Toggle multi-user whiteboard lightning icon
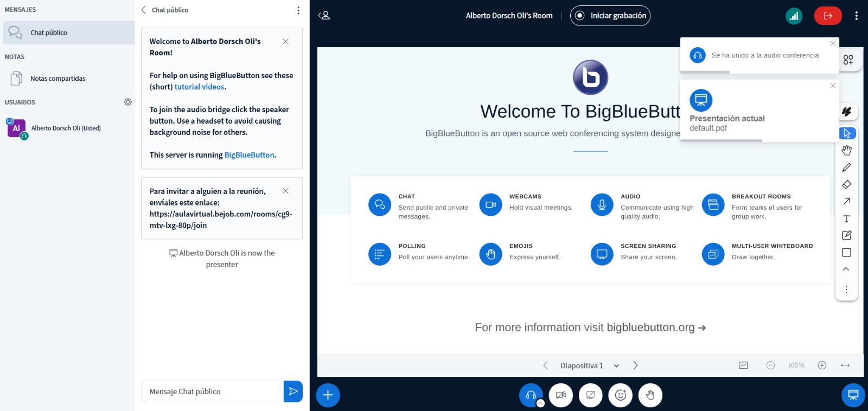868x411 pixels. click(x=847, y=112)
